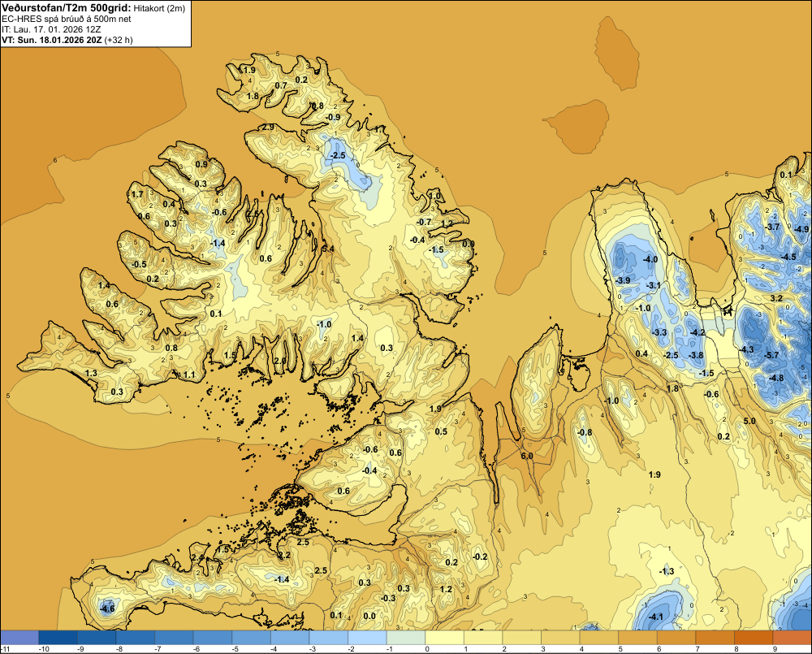Click legend swatch between -1 and 0
The width and height of the screenshot is (812, 654).
(x=406, y=637)
